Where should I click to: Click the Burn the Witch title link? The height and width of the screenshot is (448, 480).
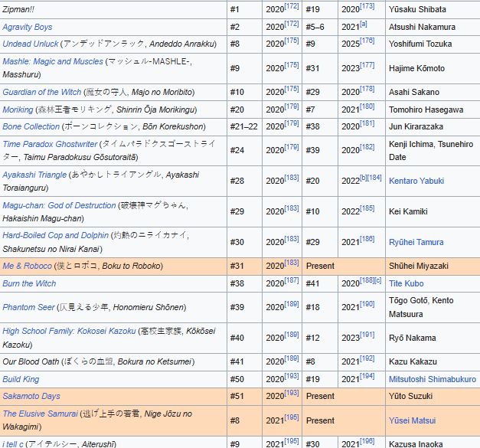tap(29, 283)
